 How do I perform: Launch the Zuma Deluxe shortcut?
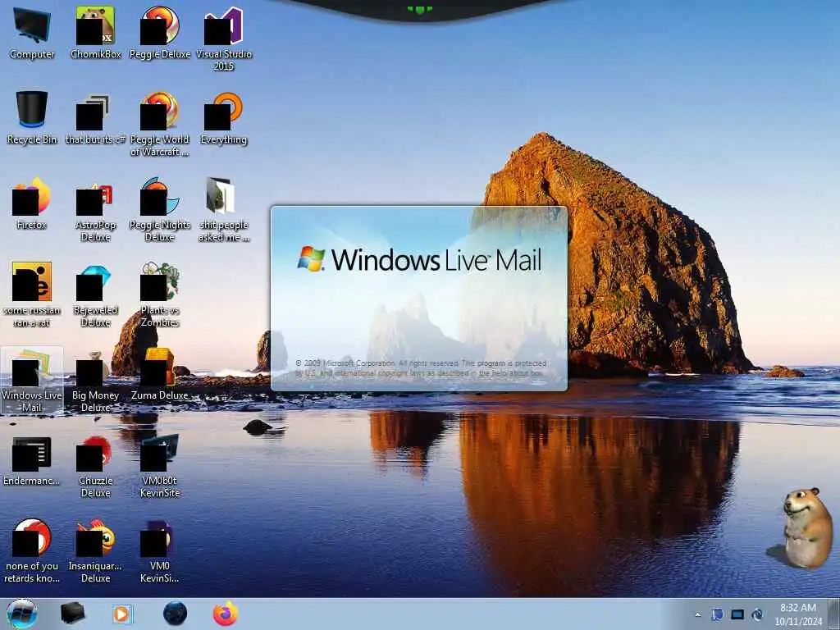[160, 374]
